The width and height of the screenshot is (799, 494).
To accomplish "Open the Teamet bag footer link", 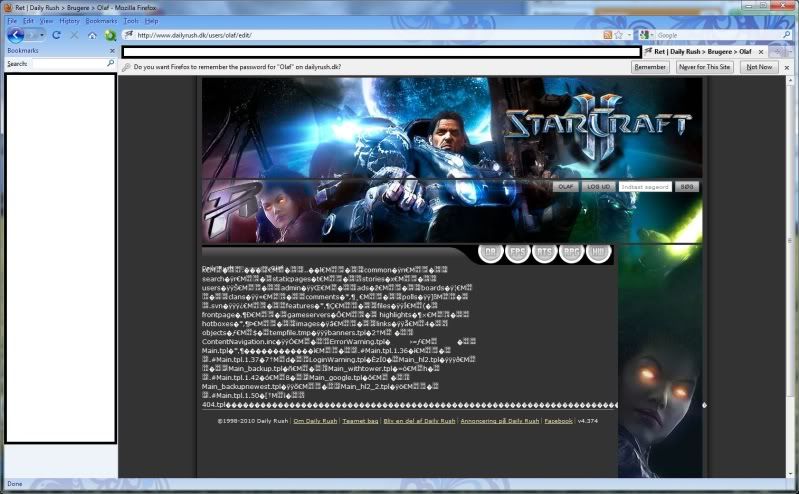I will coord(360,421).
